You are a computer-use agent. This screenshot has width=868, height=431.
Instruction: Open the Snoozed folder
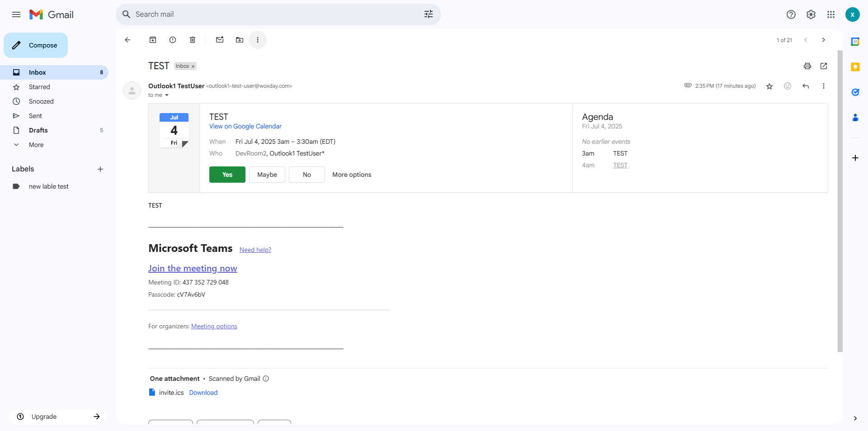54,101
